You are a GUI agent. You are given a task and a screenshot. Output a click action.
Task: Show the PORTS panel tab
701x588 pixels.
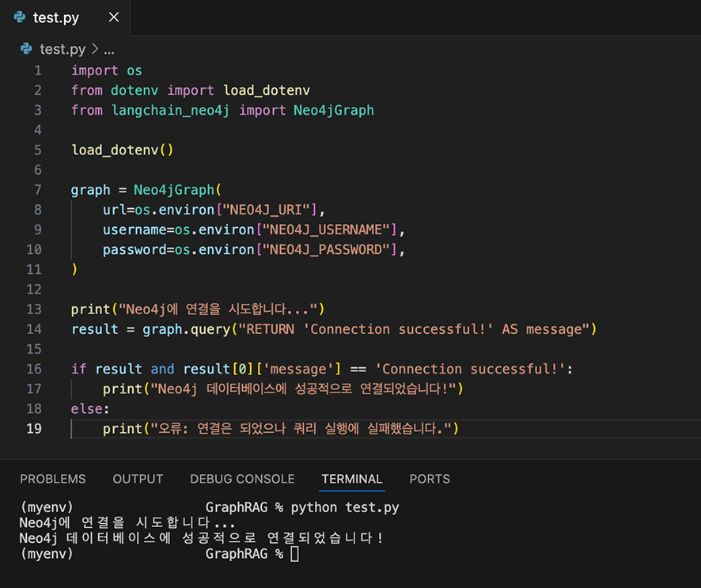tap(430, 479)
